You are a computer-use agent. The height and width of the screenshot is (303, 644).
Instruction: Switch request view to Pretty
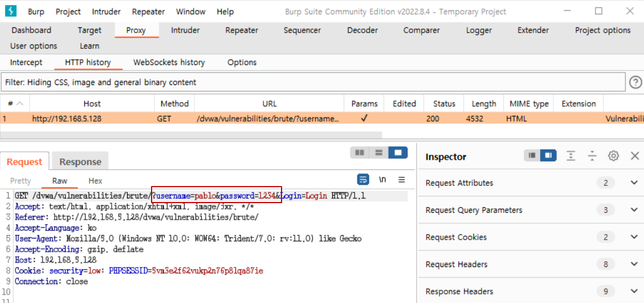21,181
